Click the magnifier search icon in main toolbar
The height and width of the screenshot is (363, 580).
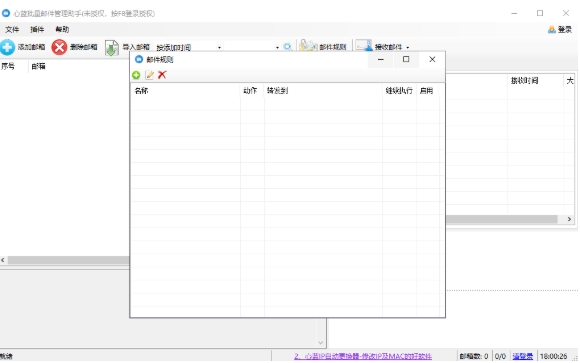click(287, 47)
